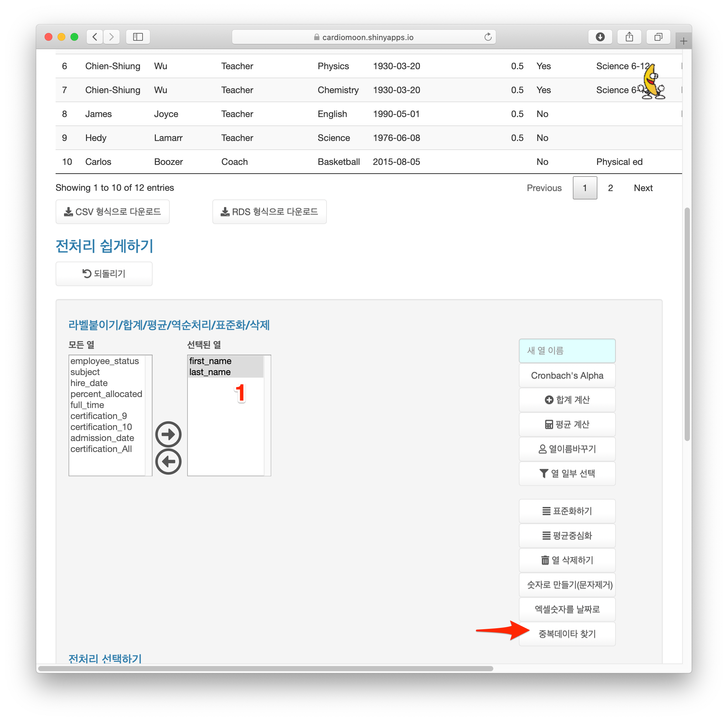Click the horizontal scrollbar at the bottom

[265, 668]
